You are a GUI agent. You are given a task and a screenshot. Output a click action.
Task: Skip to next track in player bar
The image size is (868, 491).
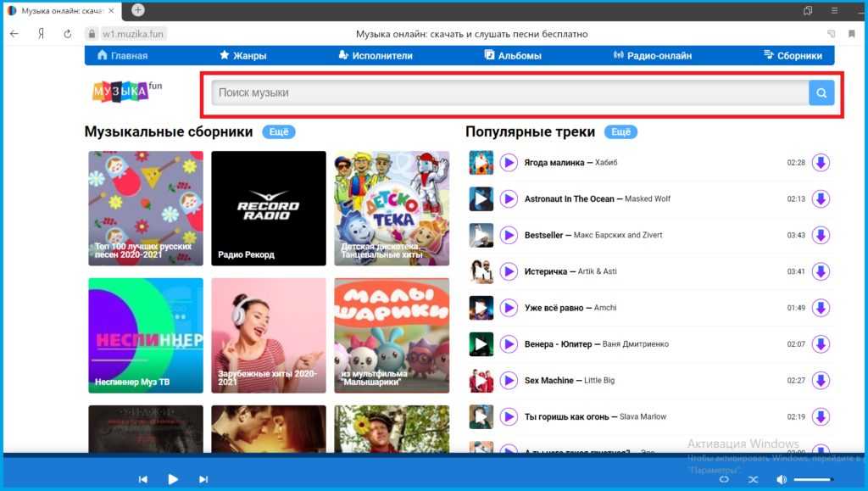point(203,479)
